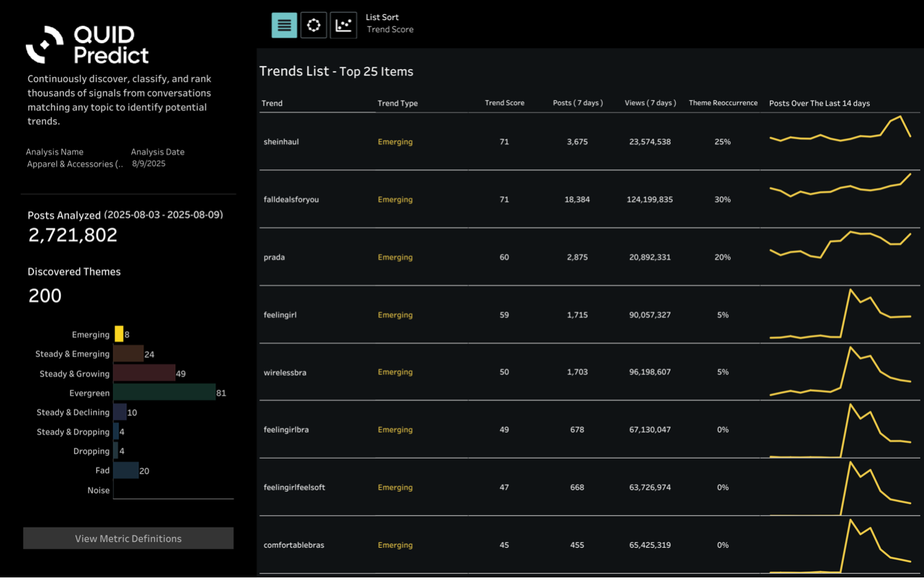Select the Evergreen bar in chart
The height and width of the screenshot is (580, 924).
tap(165, 392)
